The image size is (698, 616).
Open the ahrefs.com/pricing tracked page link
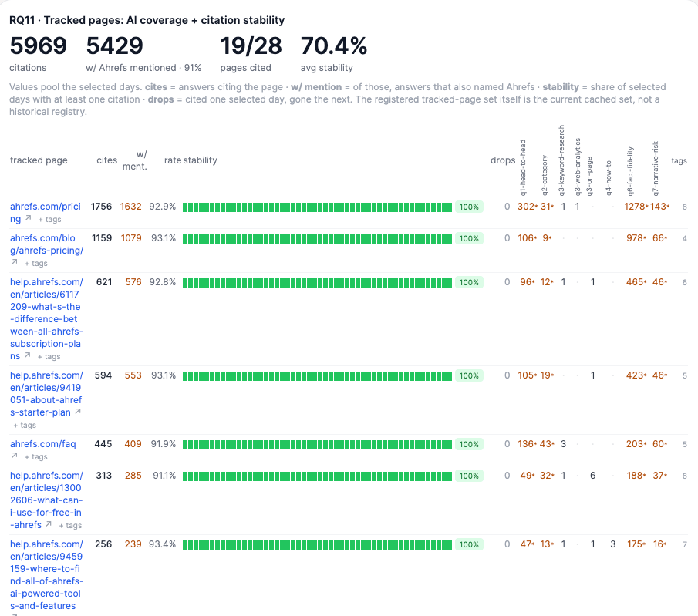click(46, 213)
